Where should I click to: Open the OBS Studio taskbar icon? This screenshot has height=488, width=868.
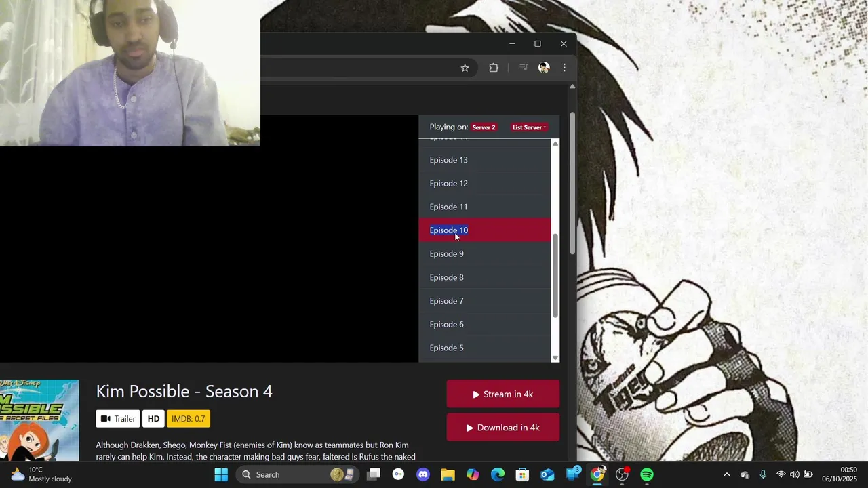pos(622,474)
